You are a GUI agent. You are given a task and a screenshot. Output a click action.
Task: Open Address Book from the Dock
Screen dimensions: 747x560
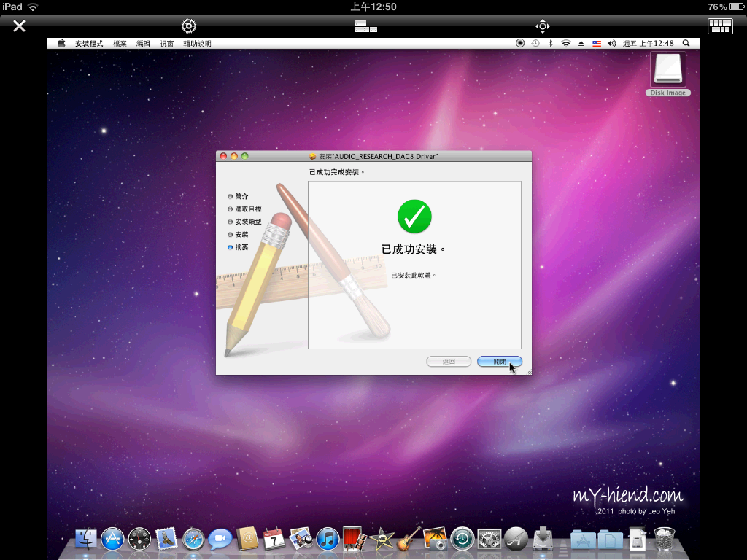[x=247, y=539]
